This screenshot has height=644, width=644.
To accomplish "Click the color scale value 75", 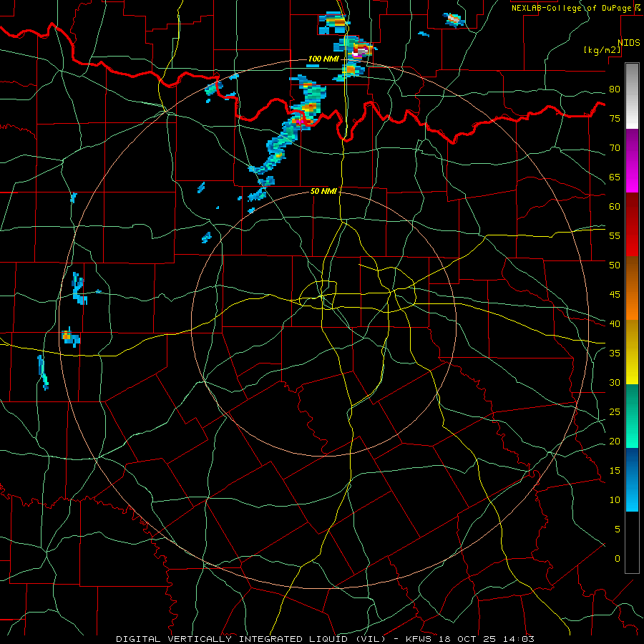I will pos(615,118).
